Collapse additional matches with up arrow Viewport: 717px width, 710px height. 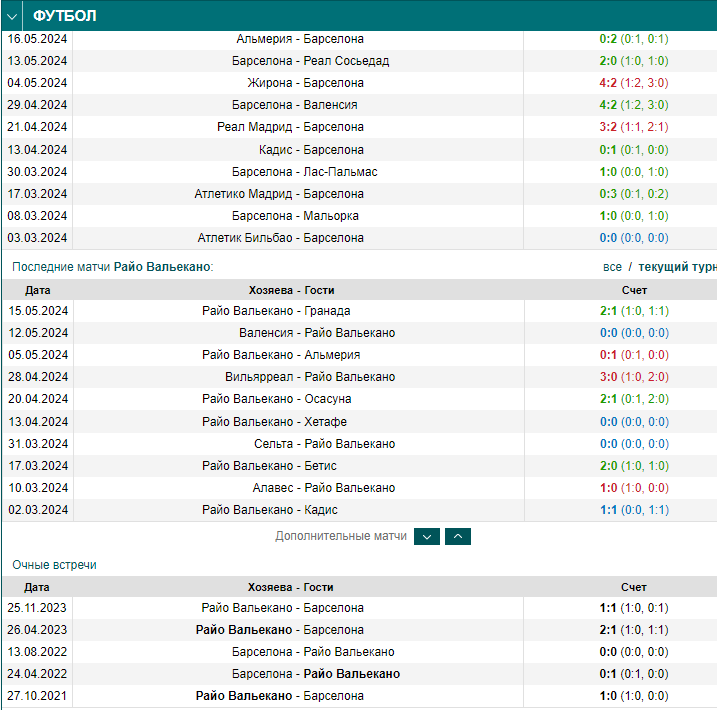tap(458, 536)
